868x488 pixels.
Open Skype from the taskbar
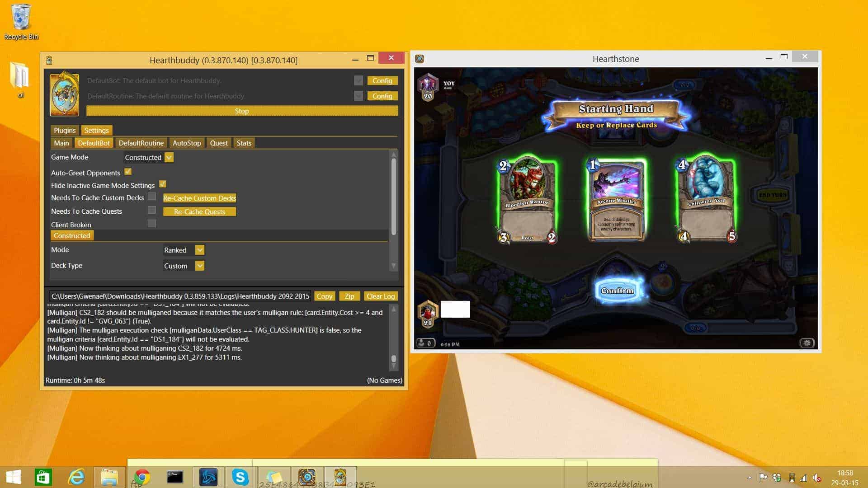pos(240,477)
